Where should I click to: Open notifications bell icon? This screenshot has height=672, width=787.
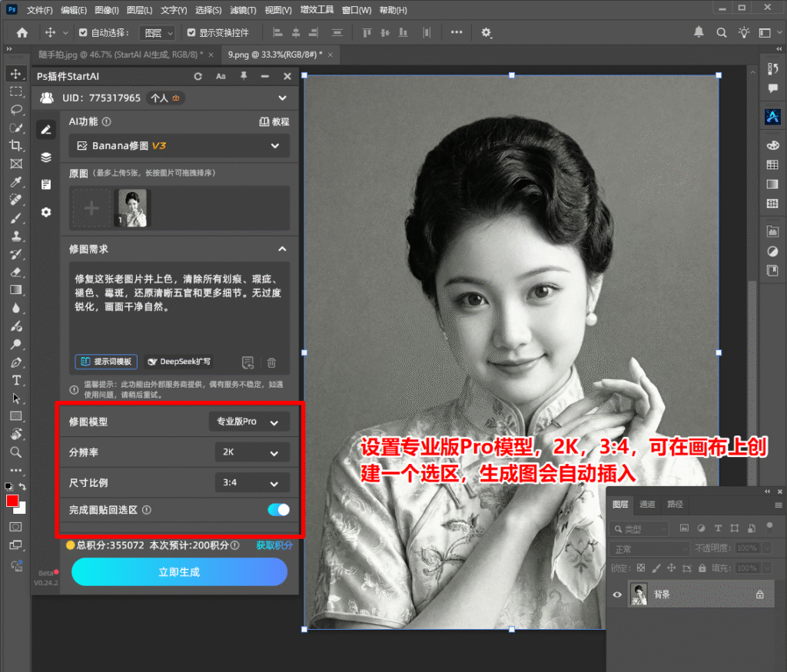pos(699,32)
